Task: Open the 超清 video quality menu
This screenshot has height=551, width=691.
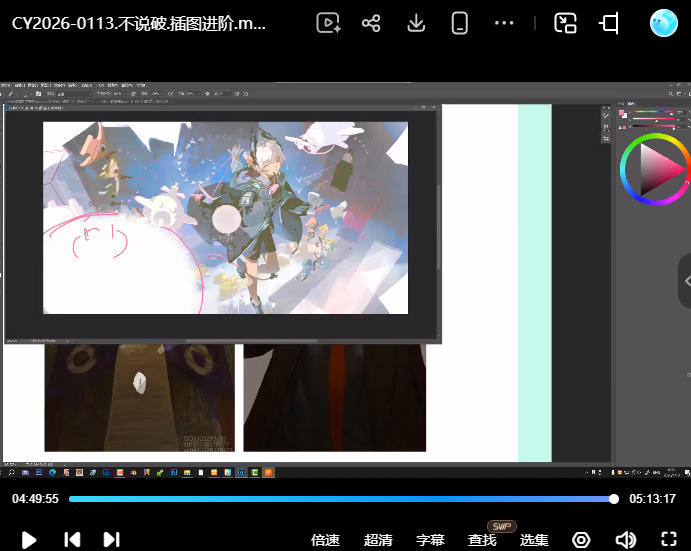Action: (x=378, y=540)
